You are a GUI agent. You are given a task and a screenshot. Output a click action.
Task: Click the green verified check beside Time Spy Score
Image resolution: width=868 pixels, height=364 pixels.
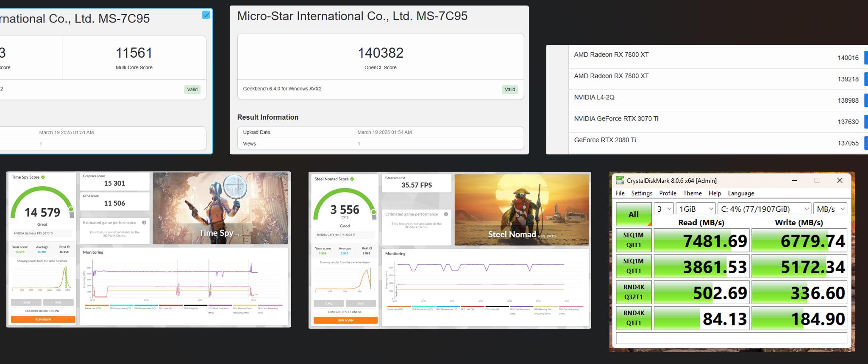tap(43, 177)
